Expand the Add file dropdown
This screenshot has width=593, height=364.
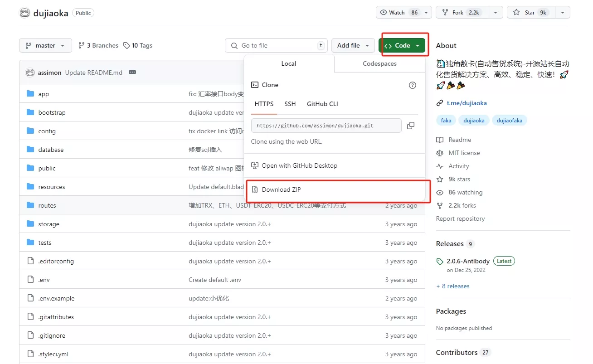click(x=353, y=45)
